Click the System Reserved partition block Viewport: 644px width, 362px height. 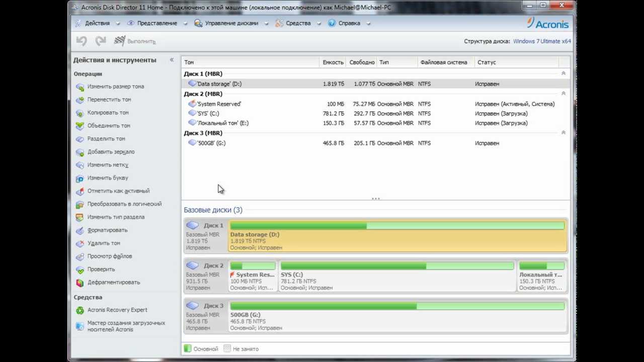coord(253,276)
